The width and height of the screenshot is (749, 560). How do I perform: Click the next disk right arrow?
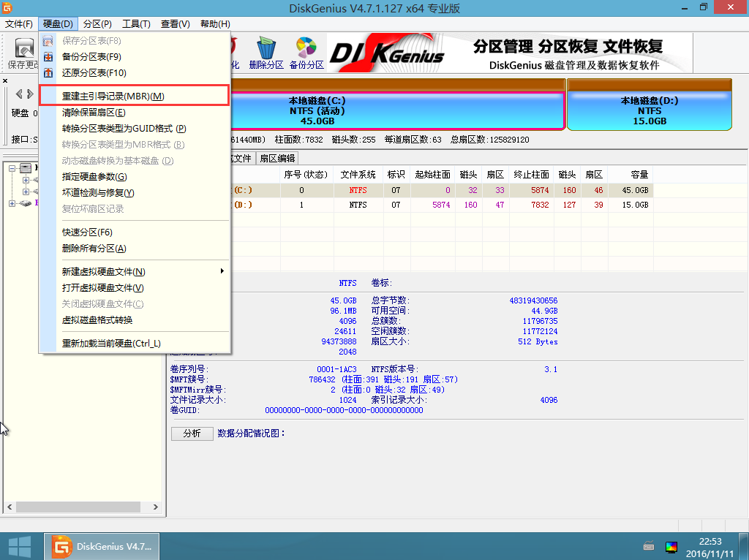(30, 94)
